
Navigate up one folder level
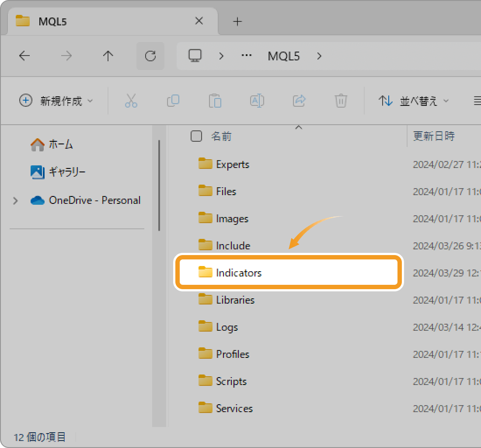click(x=108, y=56)
